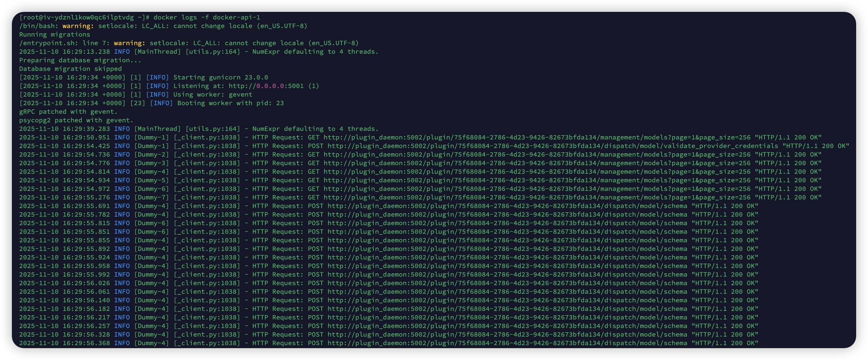The width and height of the screenshot is (868, 360).
Task: Click the [Dummy-5] thread label
Action: click(151, 180)
